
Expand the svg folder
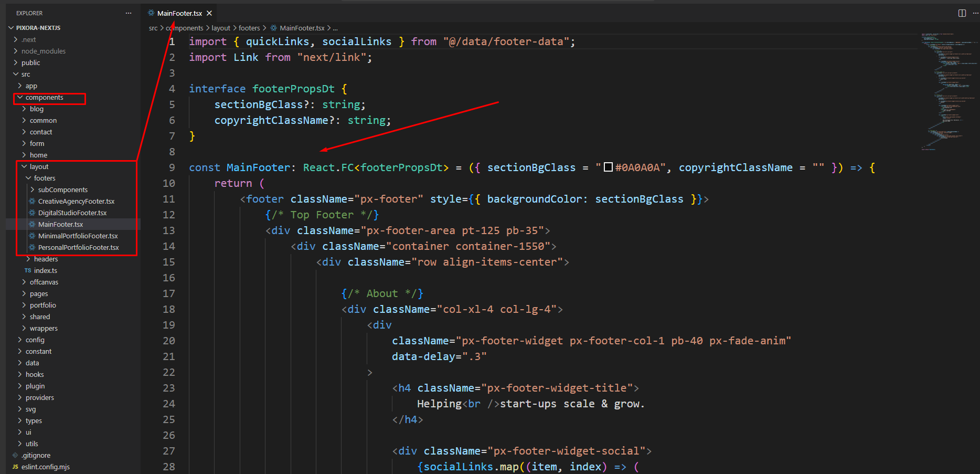coord(20,409)
